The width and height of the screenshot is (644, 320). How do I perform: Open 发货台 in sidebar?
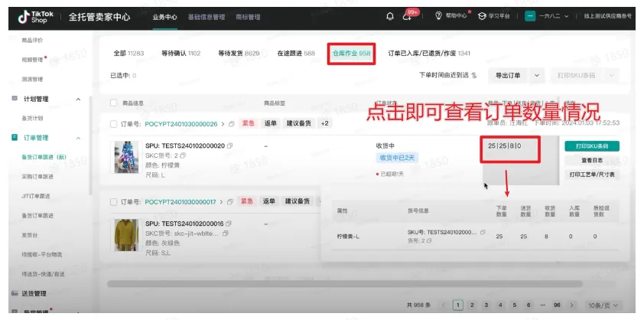click(30, 235)
